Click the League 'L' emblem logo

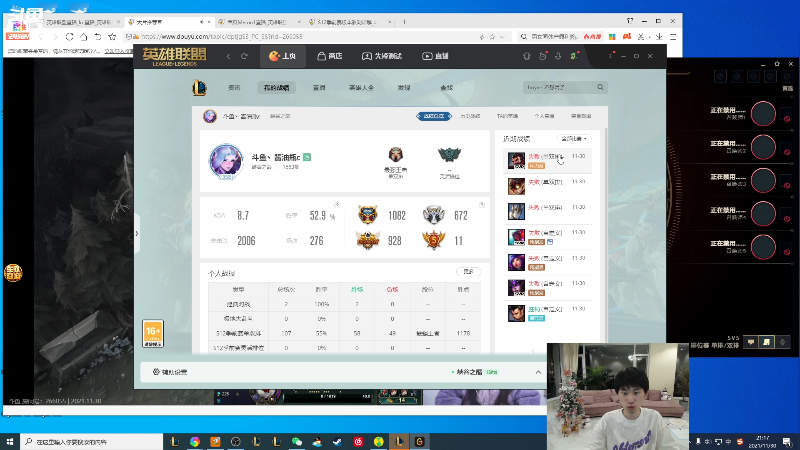199,88
